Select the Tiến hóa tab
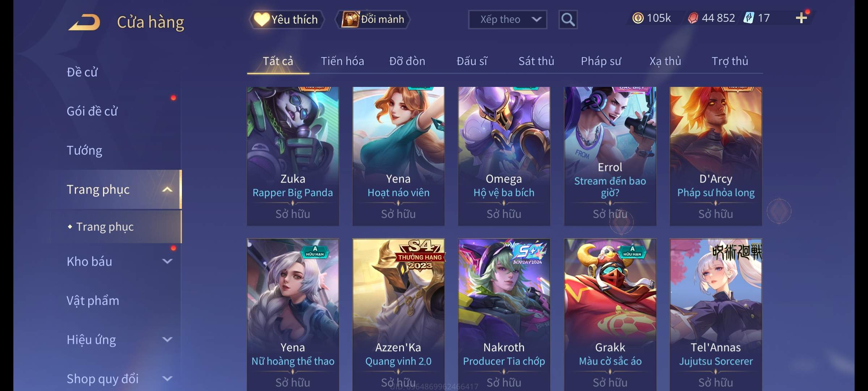 [x=342, y=61]
